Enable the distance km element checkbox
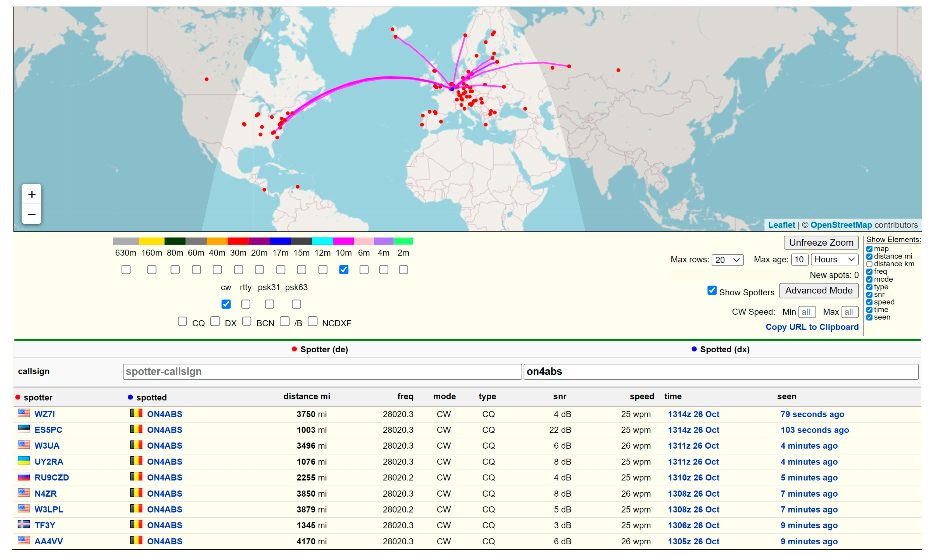The image size is (932, 560). pyautogui.click(x=869, y=264)
